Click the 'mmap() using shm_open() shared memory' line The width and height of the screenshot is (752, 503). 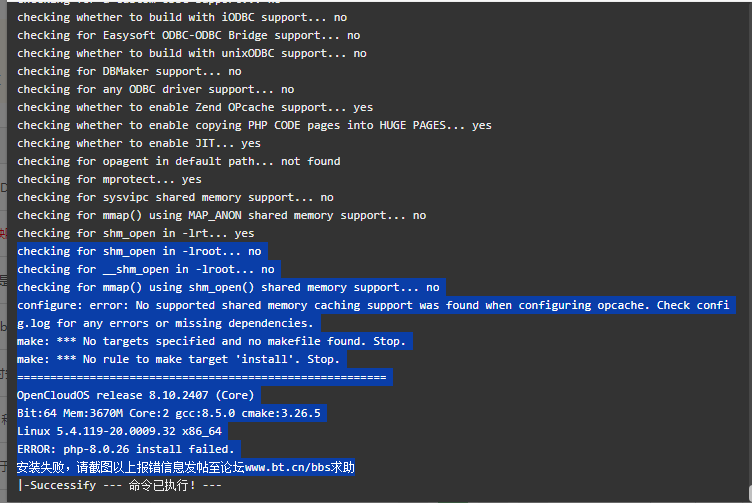pyautogui.click(x=228, y=287)
